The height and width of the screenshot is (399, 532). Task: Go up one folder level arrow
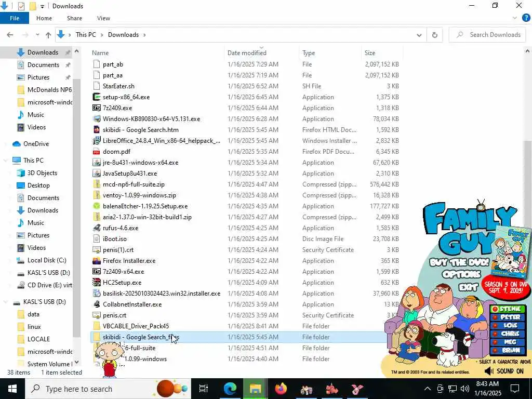(x=48, y=35)
